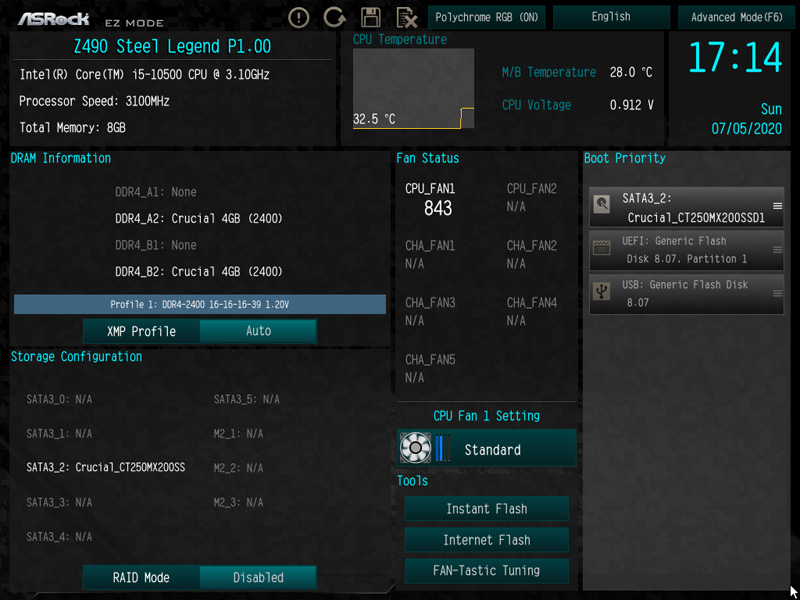This screenshot has width=800, height=600.
Task: Click the 32.5 °C CPU temperature reading
Action: 374,119
